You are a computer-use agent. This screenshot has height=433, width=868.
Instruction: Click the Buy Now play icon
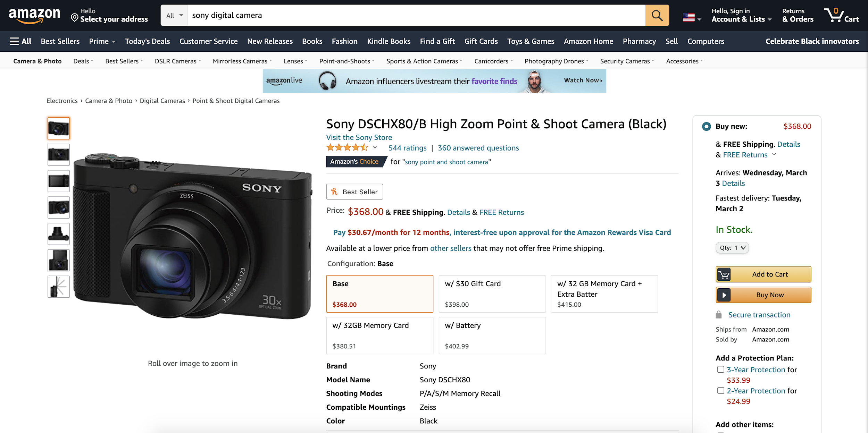[724, 295]
